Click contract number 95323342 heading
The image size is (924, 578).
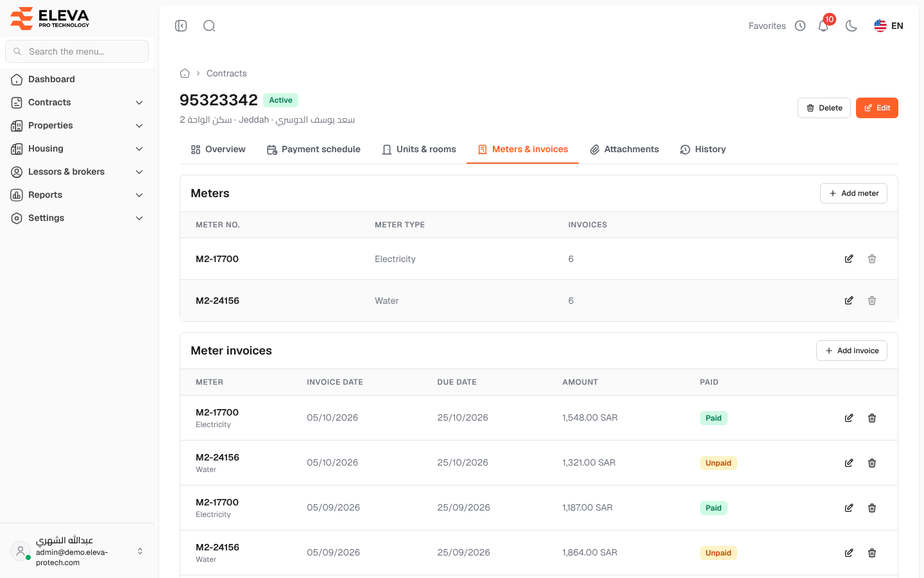(x=219, y=100)
